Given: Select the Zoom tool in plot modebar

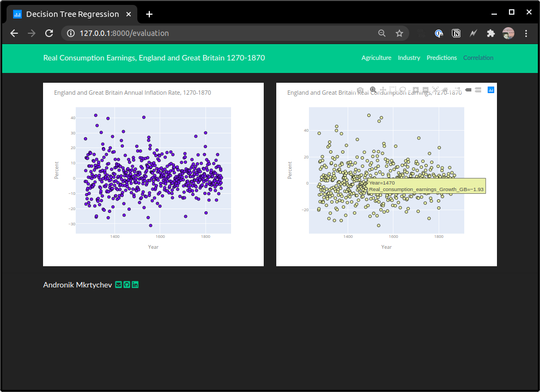Looking at the screenshot, I should (373, 90).
